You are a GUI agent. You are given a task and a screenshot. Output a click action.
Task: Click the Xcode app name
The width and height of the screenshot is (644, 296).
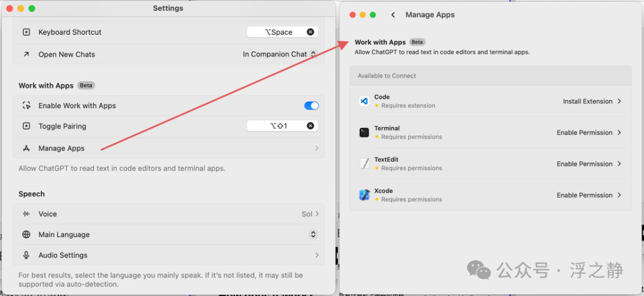[x=383, y=191]
